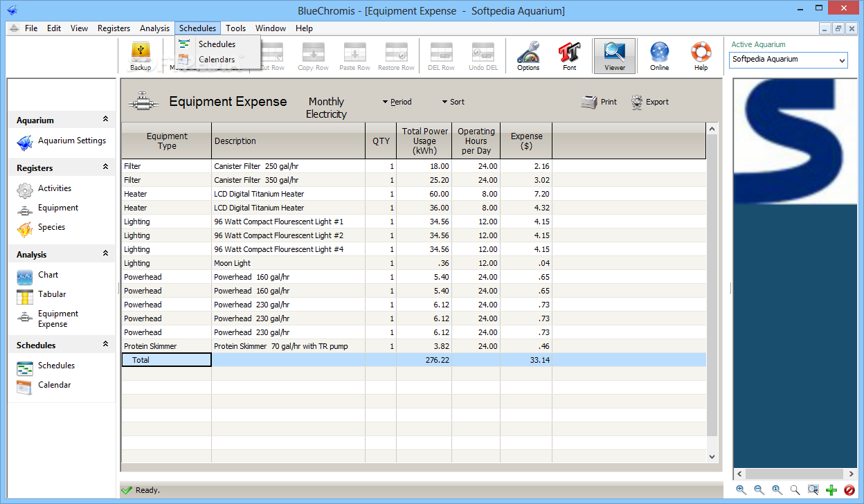This screenshot has width=864, height=504.
Task: Open the Chart analysis
Action: coord(38,276)
